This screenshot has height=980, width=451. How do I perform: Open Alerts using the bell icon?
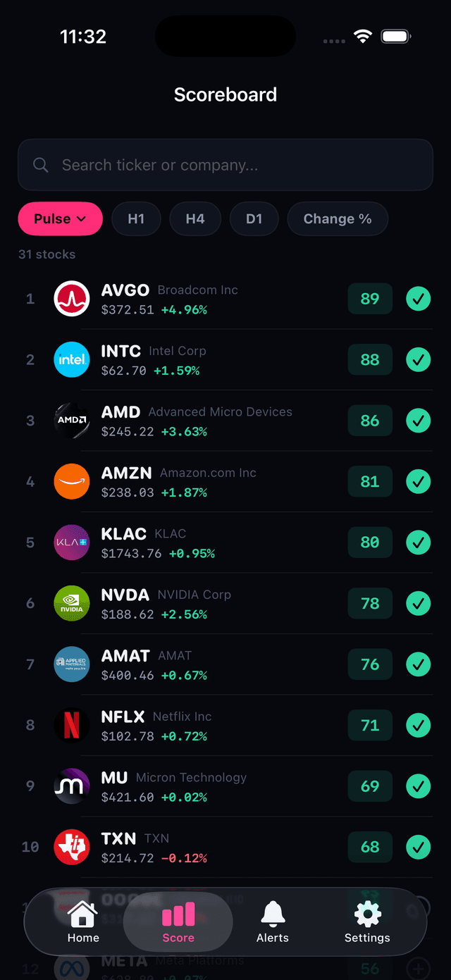(273, 922)
